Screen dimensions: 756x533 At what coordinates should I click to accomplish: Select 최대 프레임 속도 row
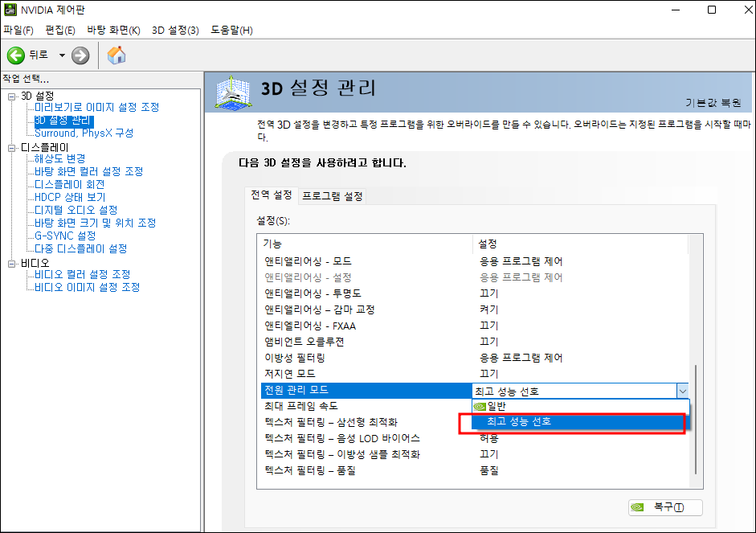point(366,406)
